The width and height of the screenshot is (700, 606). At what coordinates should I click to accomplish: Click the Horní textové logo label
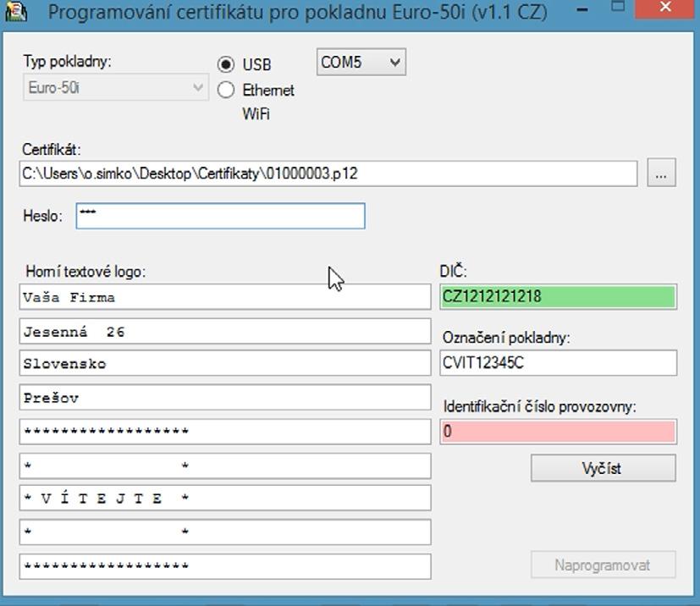pyautogui.click(x=85, y=272)
